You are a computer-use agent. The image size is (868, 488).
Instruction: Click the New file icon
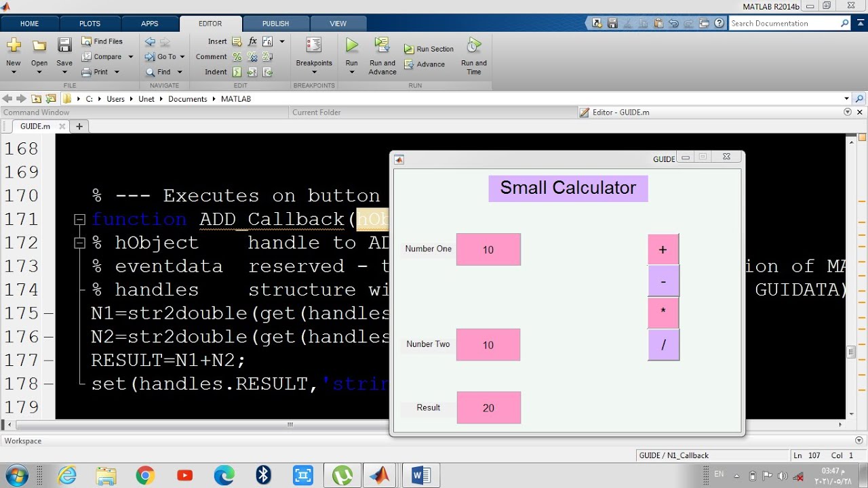coord(14,46)
